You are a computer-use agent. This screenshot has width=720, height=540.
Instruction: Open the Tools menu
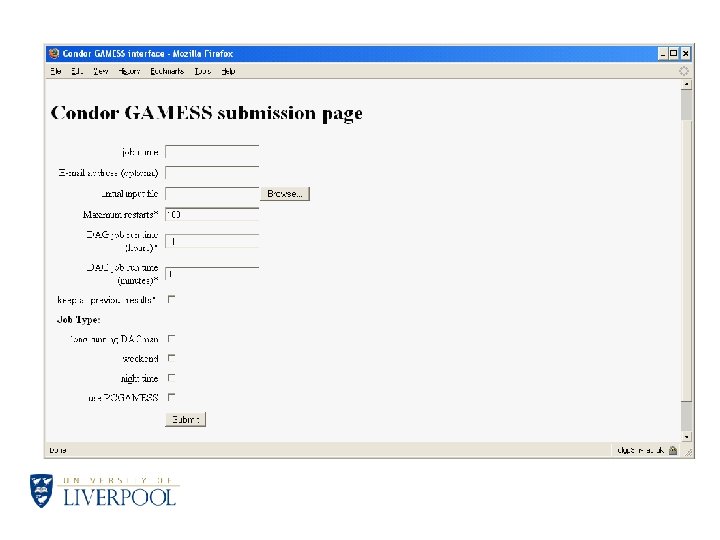pyautogui.click(x=202, y=71)
